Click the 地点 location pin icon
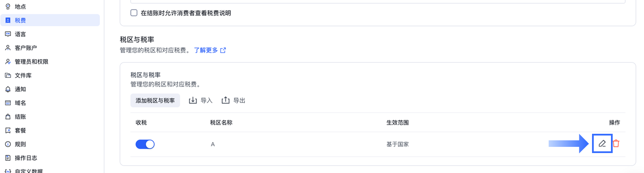The width and height of the screenshot is (644, 173). pos(8,7)
